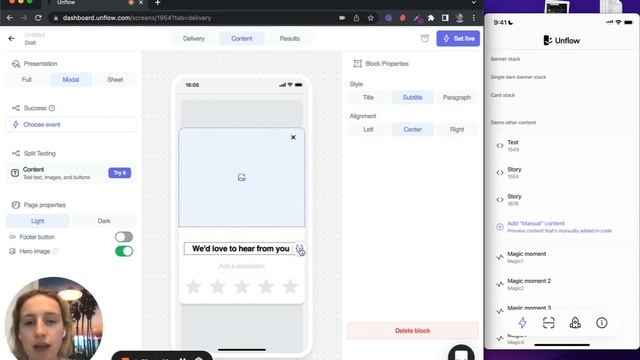This screenshot has width=640, height=360.
Task: Tap scan icon in phone bottom bar
Action: pos(549,323)
